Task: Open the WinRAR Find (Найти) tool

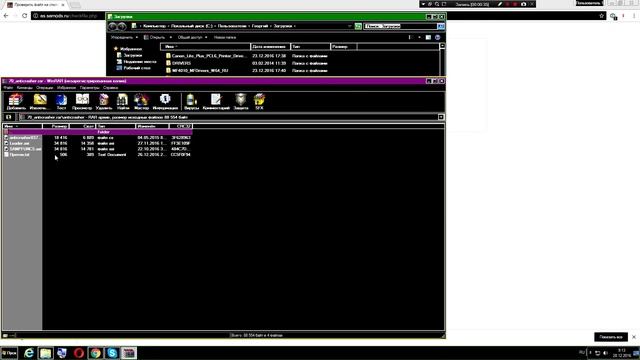Action: coord(123,102)
